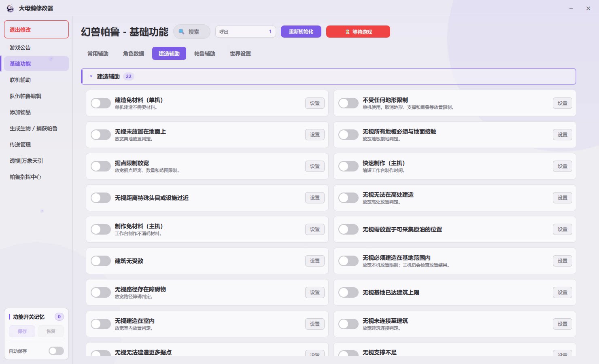599x364 pixels.
Task: Go to the 帕鲁辅助 tab
Action: point(205,53)
